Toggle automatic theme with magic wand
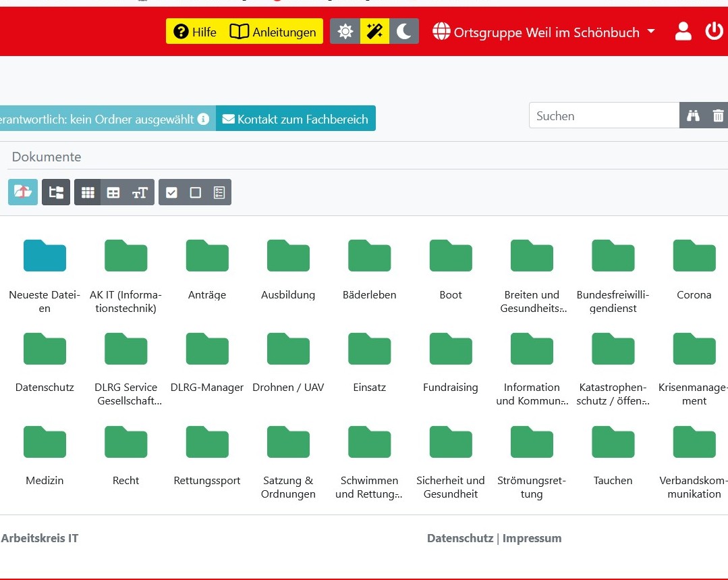728x580 pixels. [x=374, y=32]
